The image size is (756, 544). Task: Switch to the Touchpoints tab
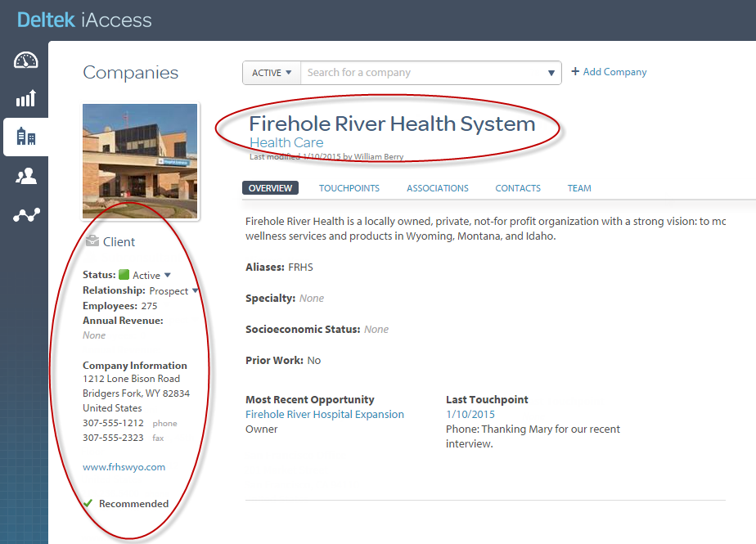pyautogui.click(x=349, y=188)
